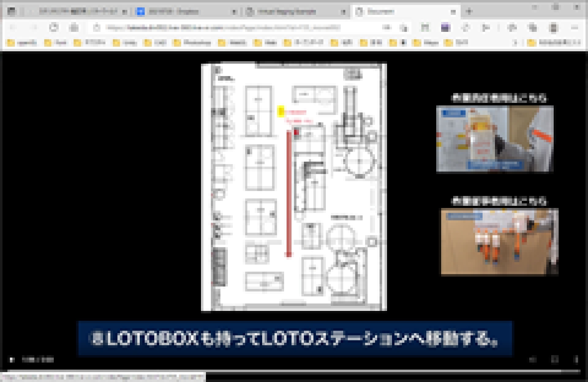Go back to the previous page

coord(13,28)
